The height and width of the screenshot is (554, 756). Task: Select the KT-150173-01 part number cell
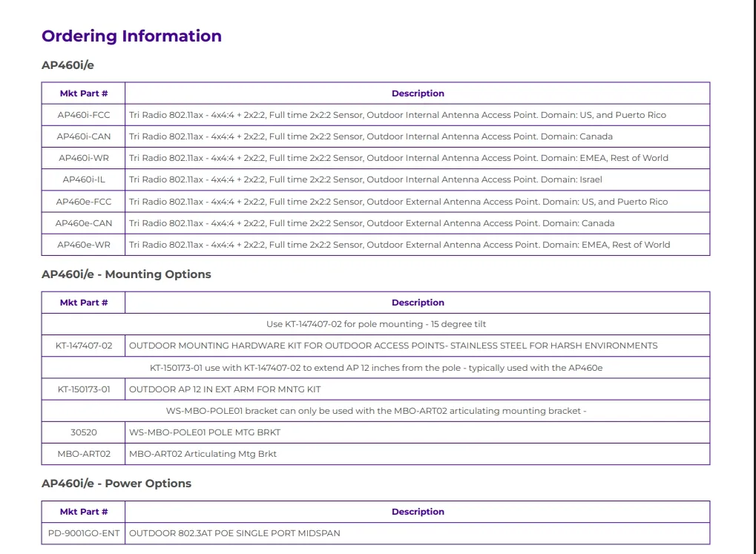pos(83,389)
